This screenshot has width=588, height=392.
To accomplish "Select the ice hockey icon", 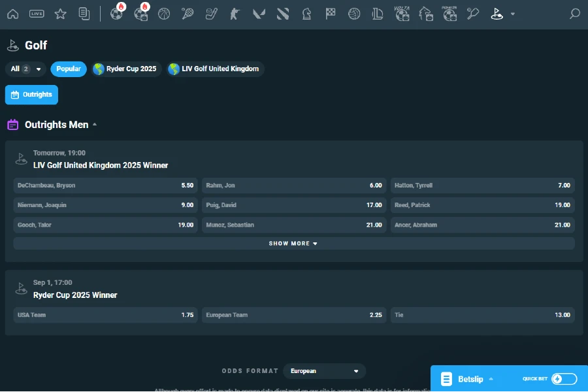I will coord(212,13).
